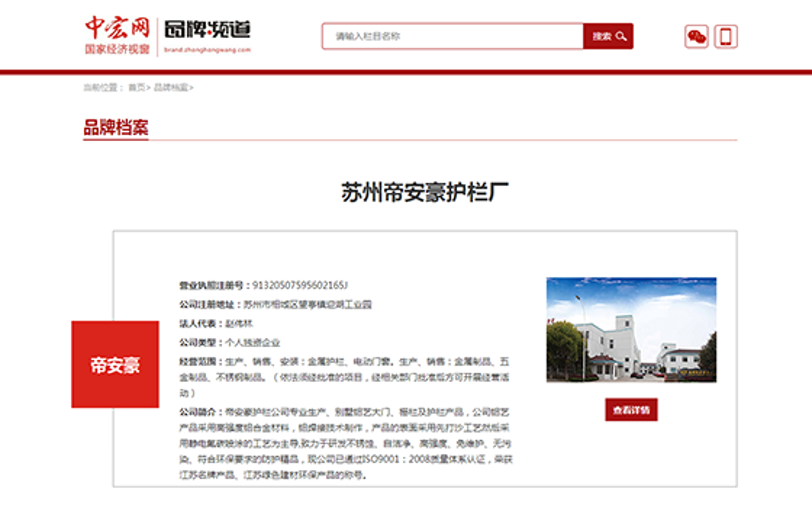The width and height of the screenshot is (812, 508).
Task: Open the factory building photo
Action: click(x=631, y=330)
